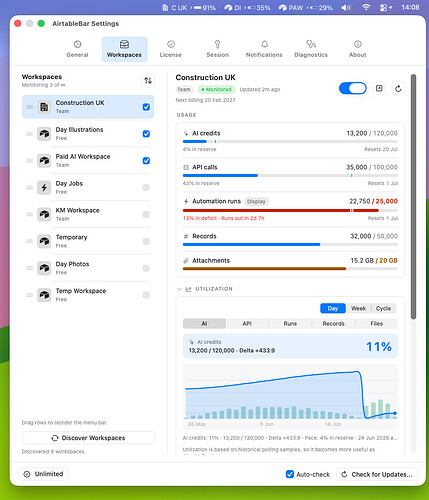The image size is (429, 500).
Task: Check the Day Photos workspace checkbox
Action: pos(146,268)
